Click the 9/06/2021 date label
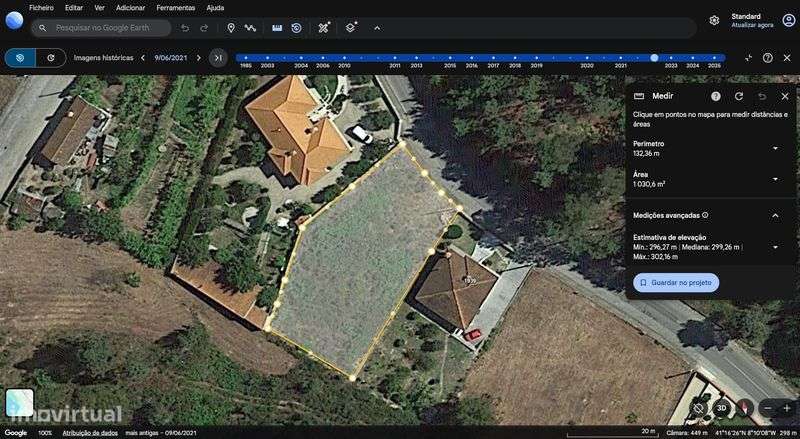 [x=171, y=58]
